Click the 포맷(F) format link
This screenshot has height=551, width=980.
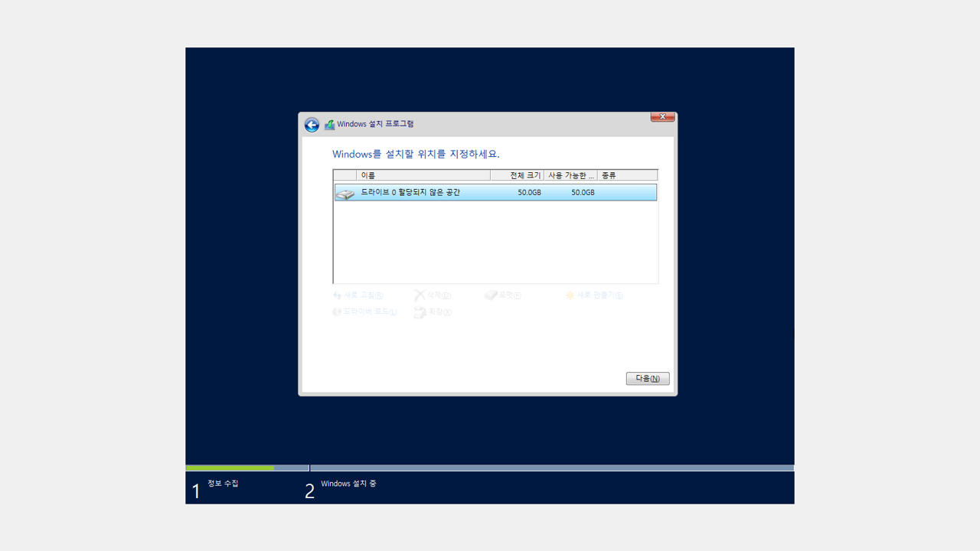point(503,295)
